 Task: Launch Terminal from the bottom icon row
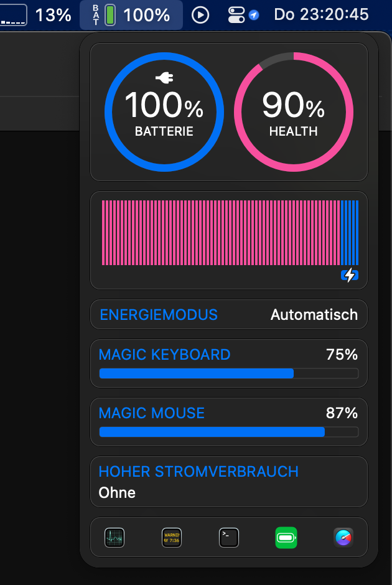click(x=229, y=537)
